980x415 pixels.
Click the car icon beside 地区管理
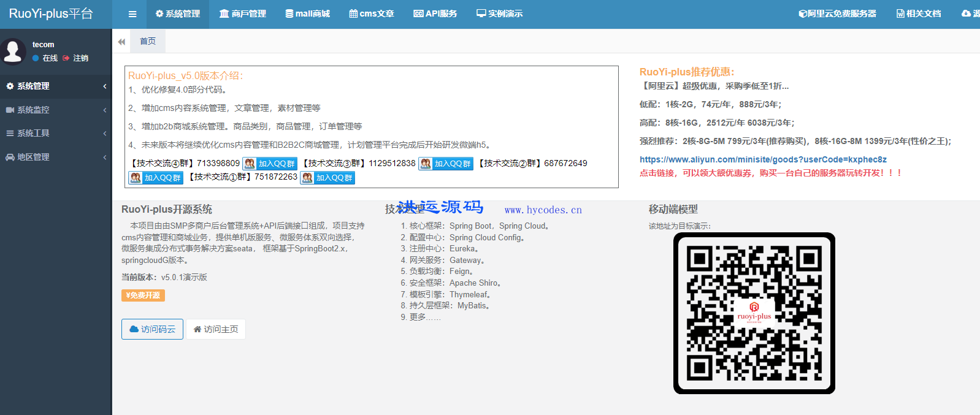point(10,158)
